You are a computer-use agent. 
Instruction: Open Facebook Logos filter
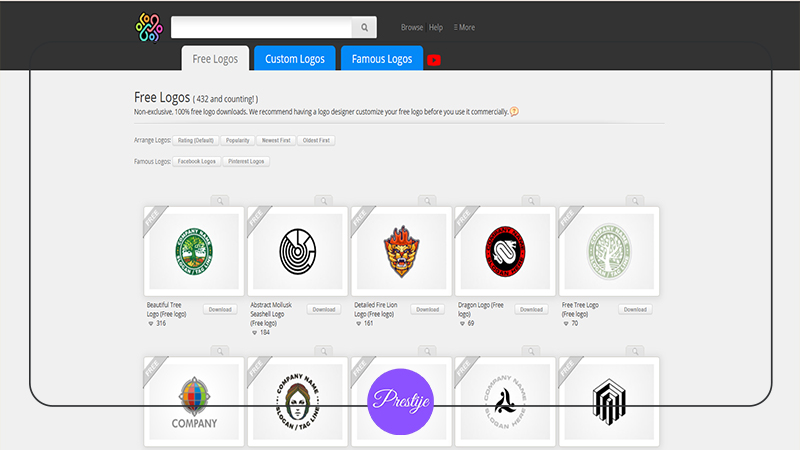(196, 161)
